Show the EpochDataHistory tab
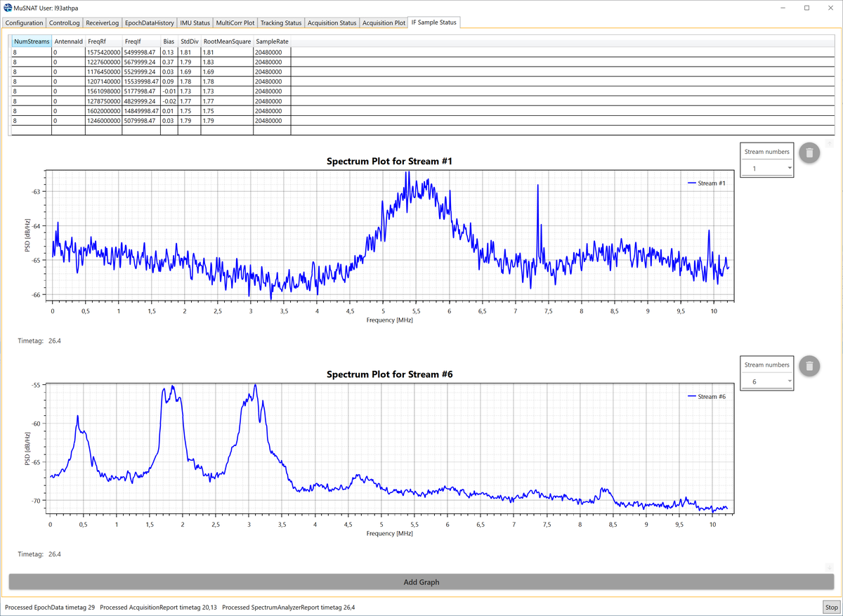This screenshot has height=616, width=843. click(150, 22)
